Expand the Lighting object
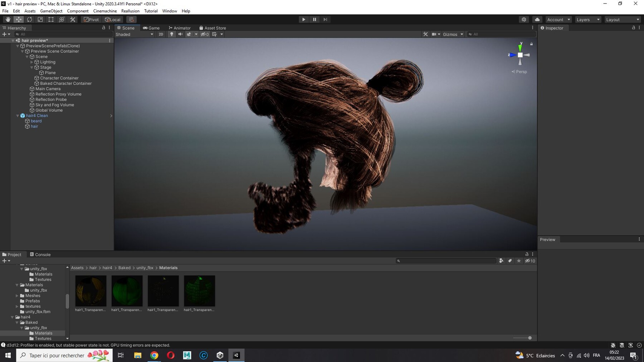 coord(32,62)
